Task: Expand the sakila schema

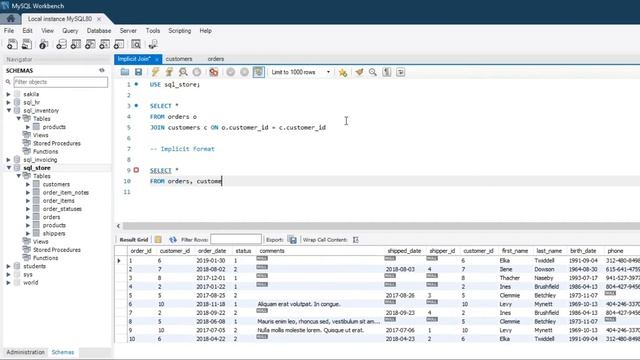Action: pyautogui.click(x=9, y=94)
